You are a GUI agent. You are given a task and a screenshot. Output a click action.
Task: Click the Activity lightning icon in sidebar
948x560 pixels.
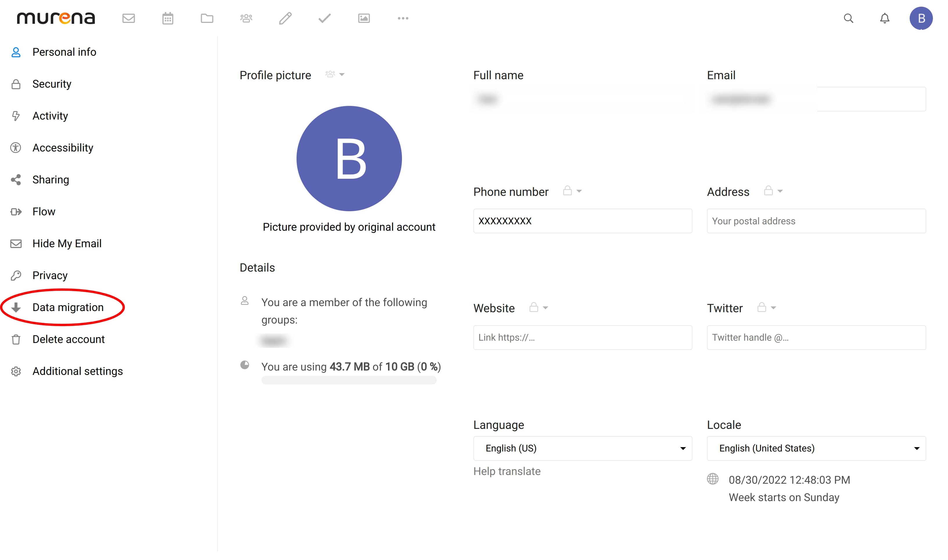(x=16, y=116)
